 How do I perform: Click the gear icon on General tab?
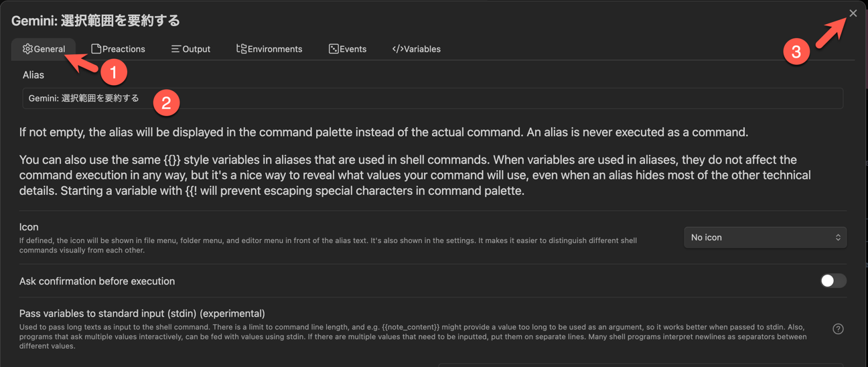(27, 49)
